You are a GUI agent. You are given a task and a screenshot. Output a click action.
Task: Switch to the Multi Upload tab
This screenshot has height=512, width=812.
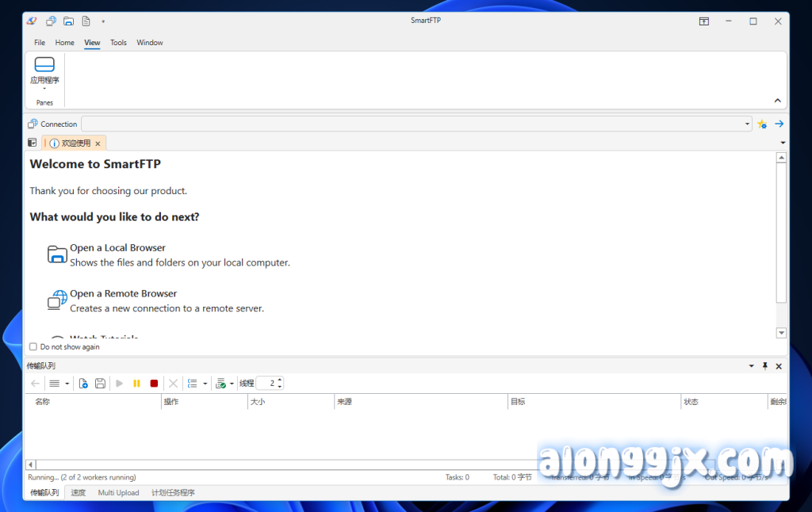pos(118,493)
